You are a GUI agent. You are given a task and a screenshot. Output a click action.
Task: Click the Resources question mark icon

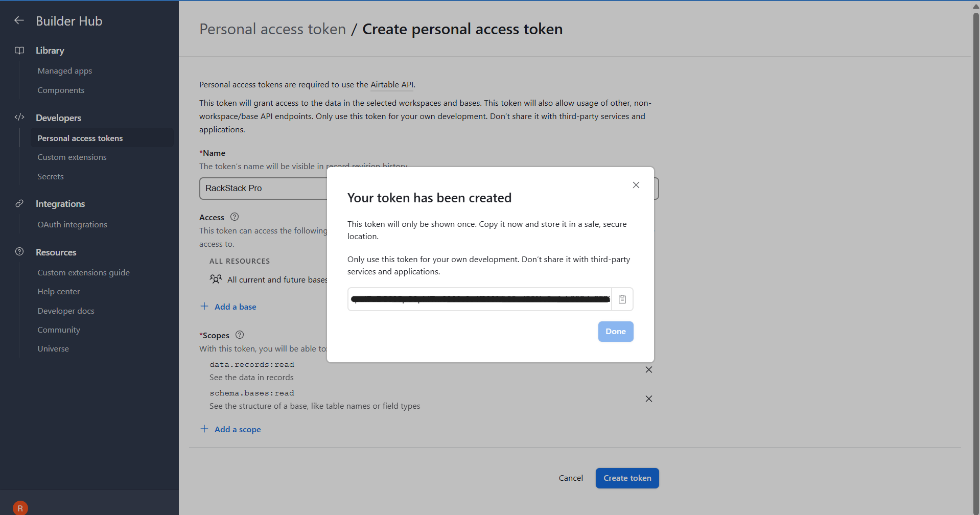click(x=19, y=251)
